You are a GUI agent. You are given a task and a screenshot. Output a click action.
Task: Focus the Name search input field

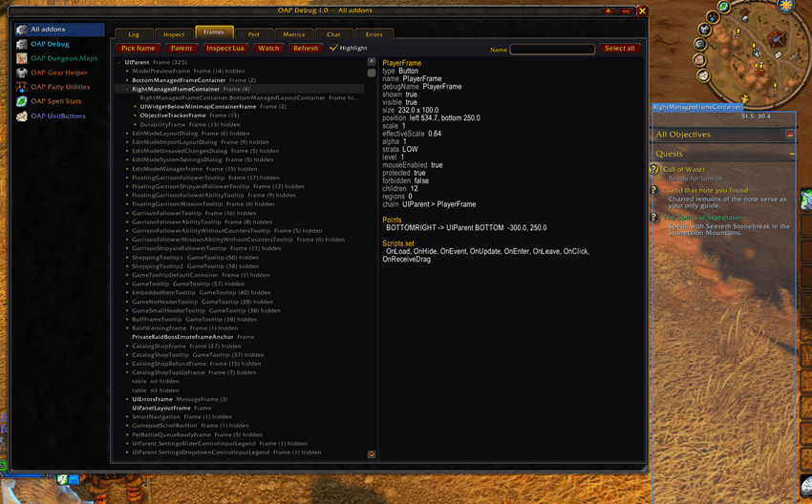(552, 49)
